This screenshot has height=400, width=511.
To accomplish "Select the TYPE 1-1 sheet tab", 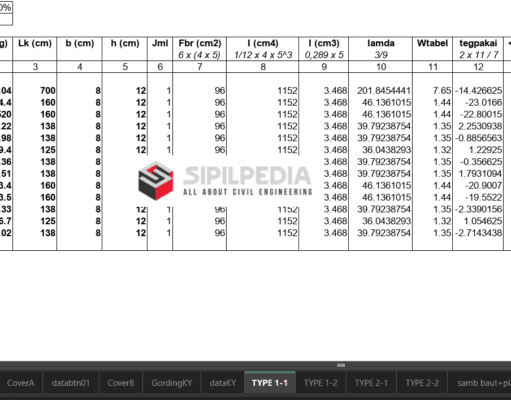I will click(270, 382).
